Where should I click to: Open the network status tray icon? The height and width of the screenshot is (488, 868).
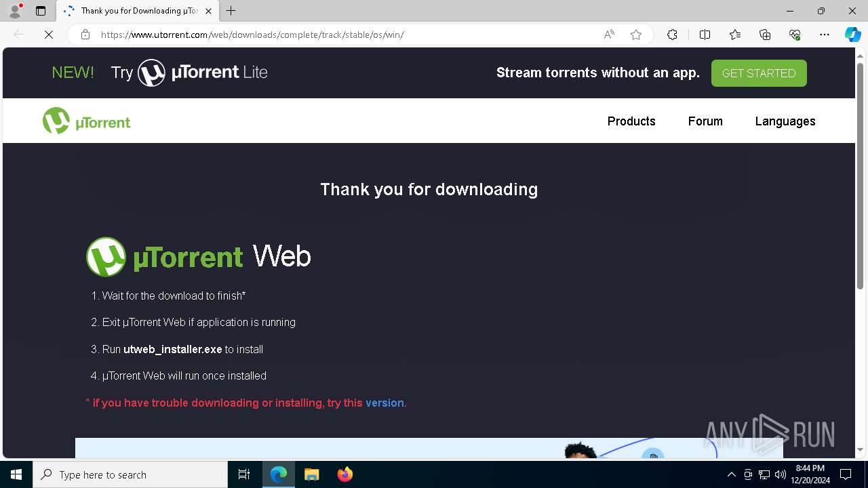coord(764,474)
